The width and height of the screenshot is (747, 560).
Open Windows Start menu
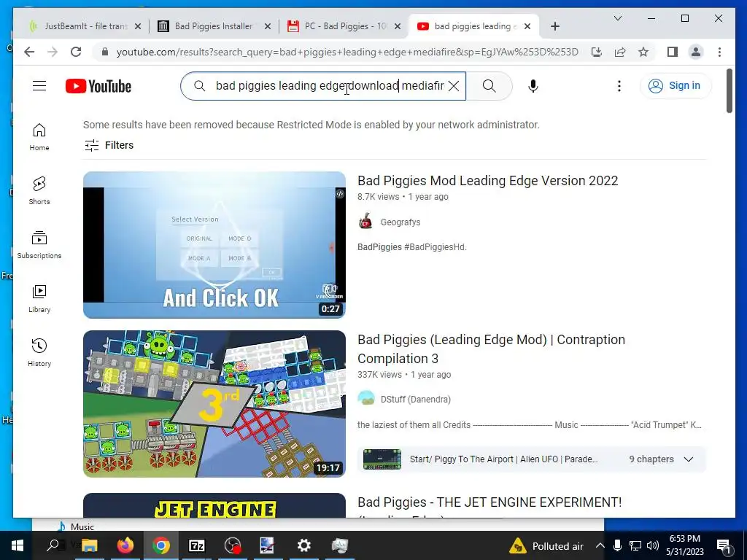pyautogui.click(x=18, y=545)
